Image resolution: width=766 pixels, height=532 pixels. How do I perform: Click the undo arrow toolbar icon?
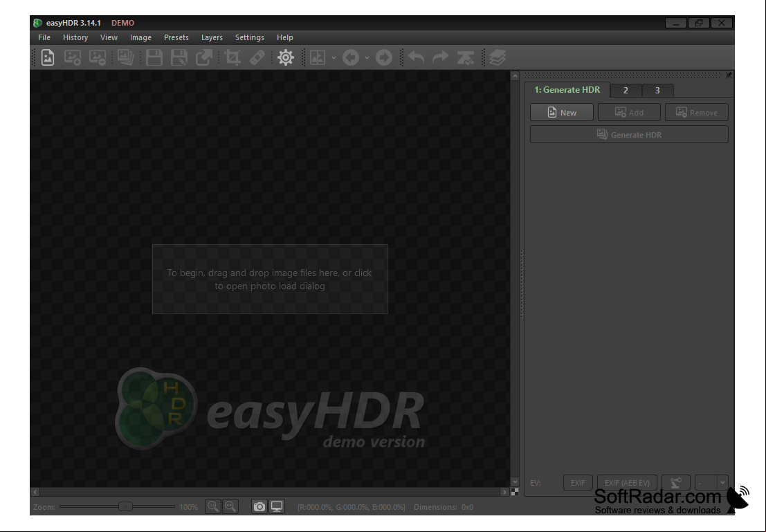(x=416, y=57)
